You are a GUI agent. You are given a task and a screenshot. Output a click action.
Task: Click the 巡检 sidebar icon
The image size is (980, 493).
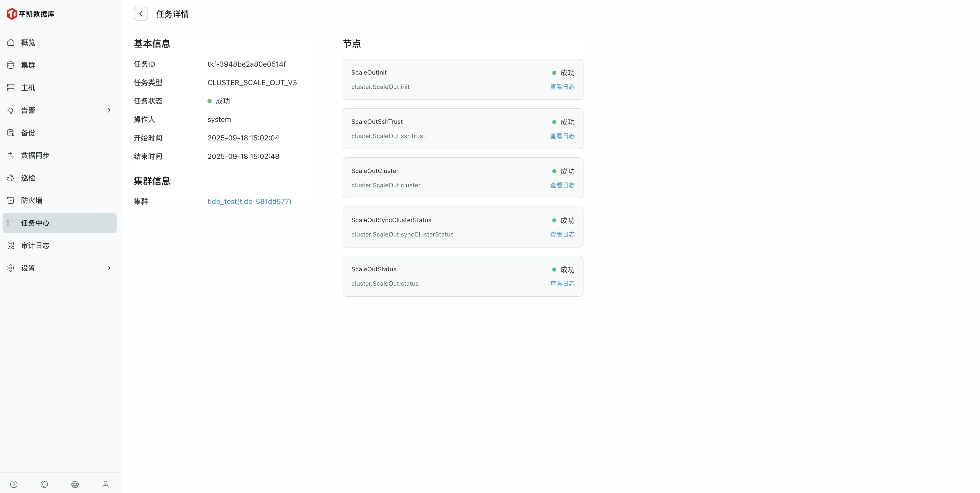tap(11, 178)
